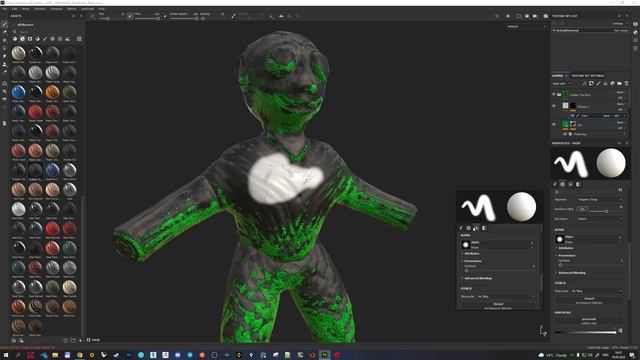
Task: Open the Edit menu
Action: pos(14,9)
